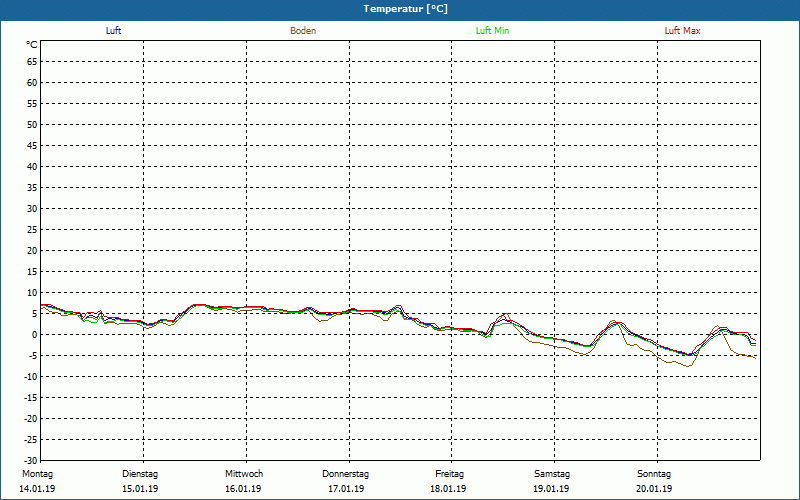Select the Montag day label
The height and width of the screenshot is (500, 800).
(x=37, y=474)
